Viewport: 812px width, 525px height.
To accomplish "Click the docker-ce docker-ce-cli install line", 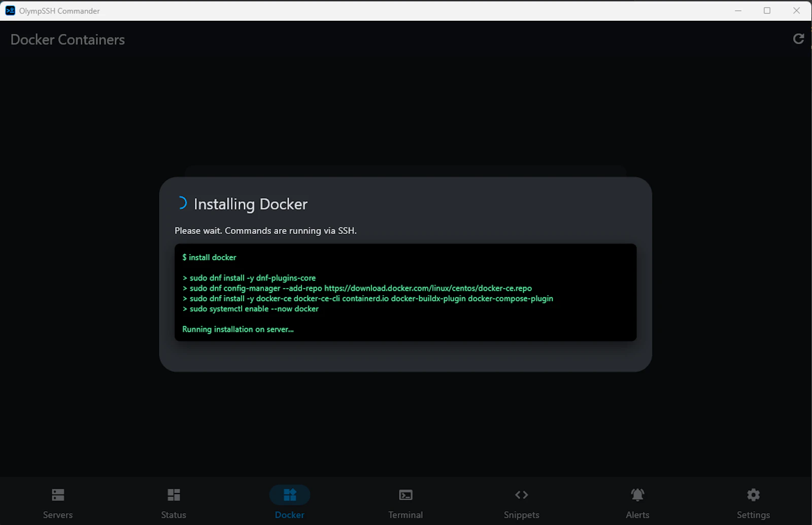I will point(368,298).
